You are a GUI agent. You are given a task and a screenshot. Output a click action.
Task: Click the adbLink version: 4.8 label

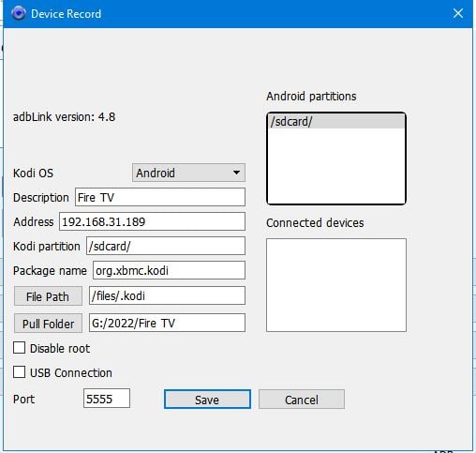tap(64, 117)
